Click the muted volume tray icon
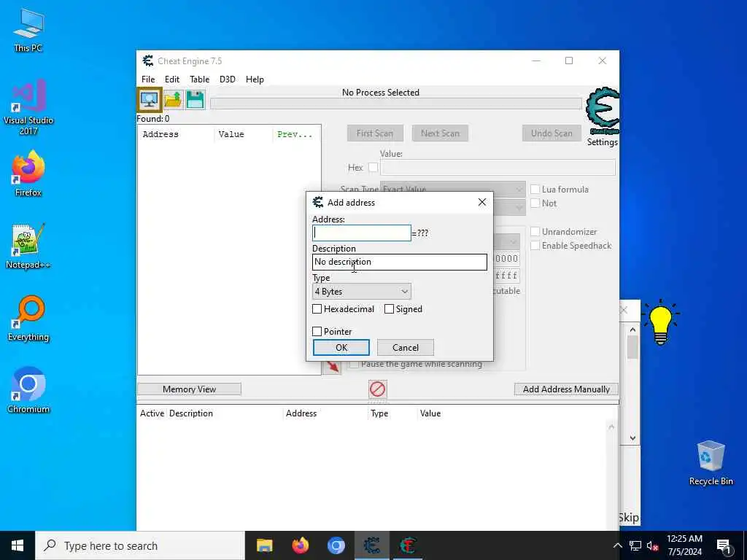The image size is (747, 560). click(x=652, y=545)
